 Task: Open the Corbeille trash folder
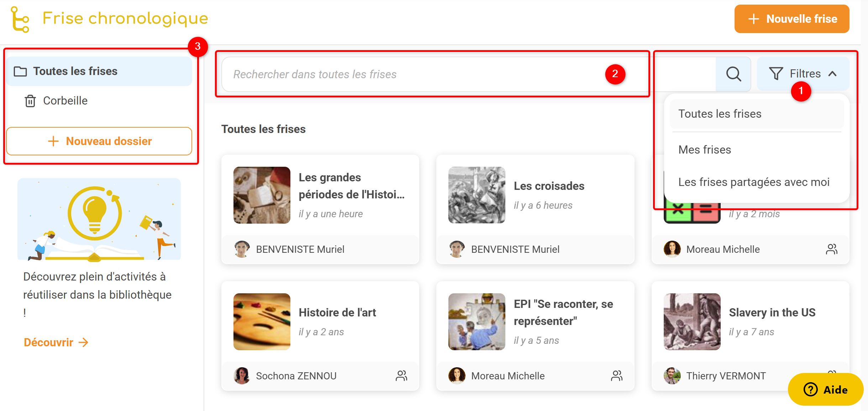(65, 101)
